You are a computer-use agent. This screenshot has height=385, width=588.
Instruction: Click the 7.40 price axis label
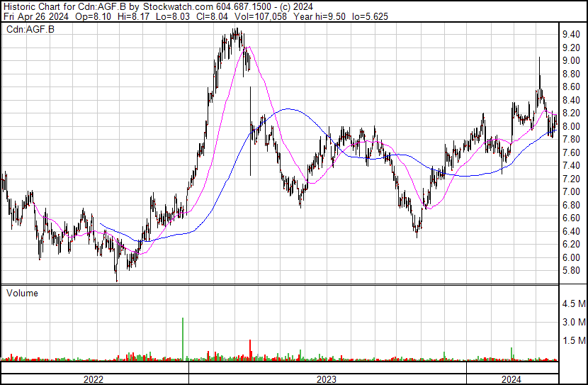571,165
